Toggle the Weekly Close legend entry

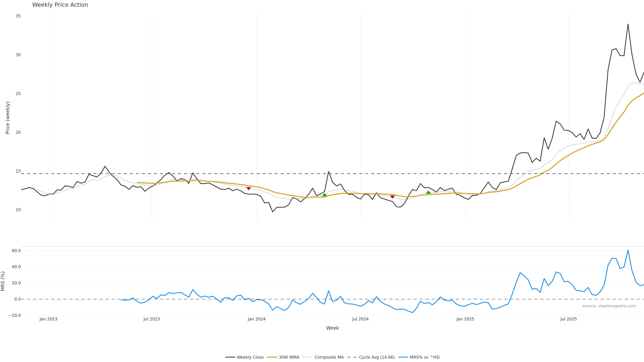245,357
